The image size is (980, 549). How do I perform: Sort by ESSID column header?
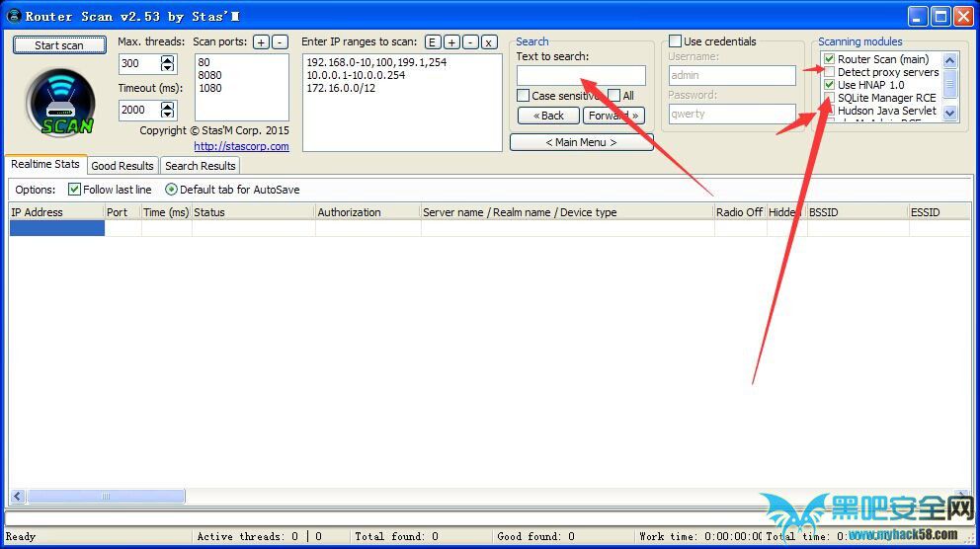tap(939, 212)
